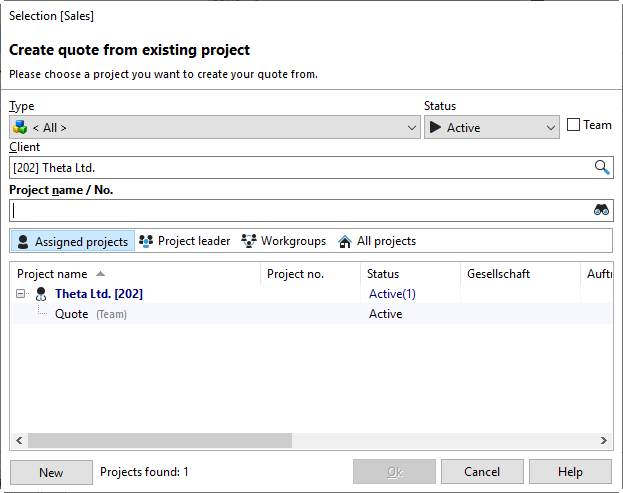This screenshot has width=623, height=493.
Task: Switch to Project leader tab
Action: pos(185,241)
